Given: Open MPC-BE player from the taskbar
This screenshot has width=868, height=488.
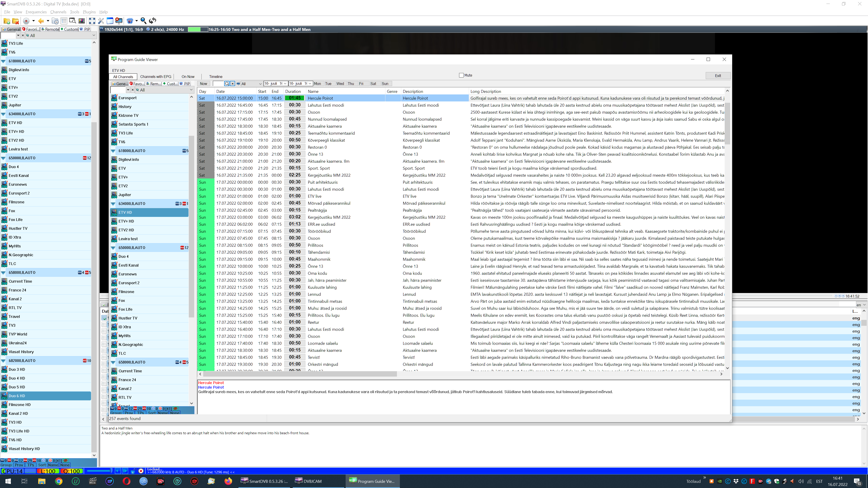Looking at the screenshot, I should click(93, 481).
